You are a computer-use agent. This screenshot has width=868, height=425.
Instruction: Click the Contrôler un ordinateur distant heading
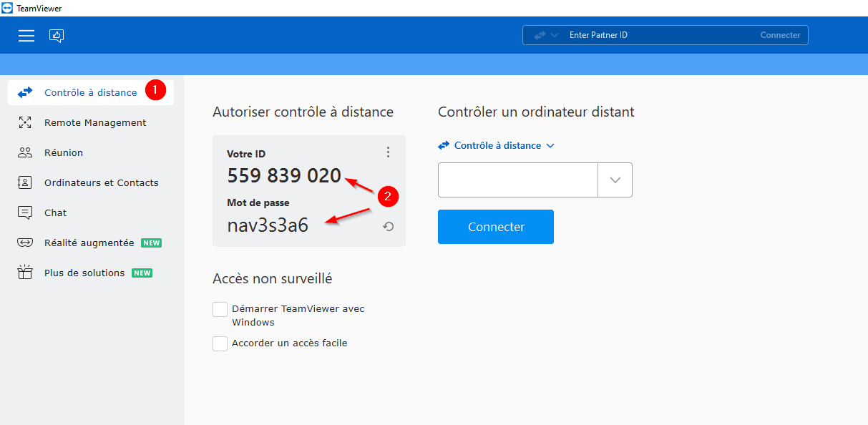point(536,112)
